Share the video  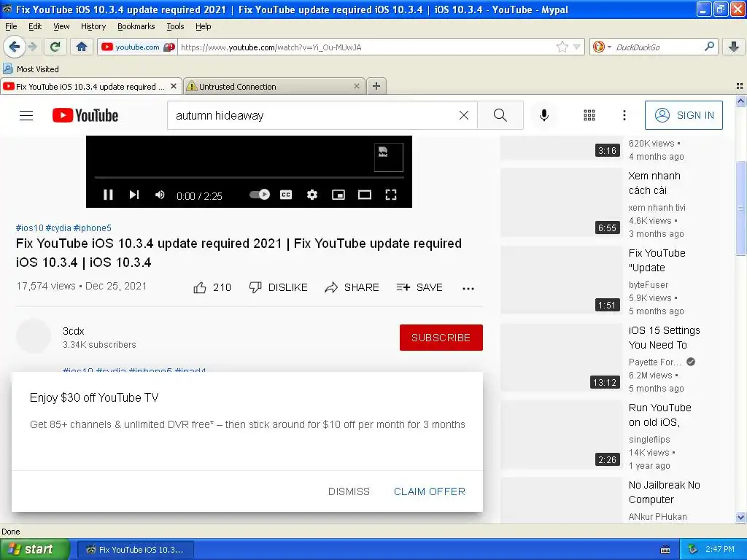352,287
